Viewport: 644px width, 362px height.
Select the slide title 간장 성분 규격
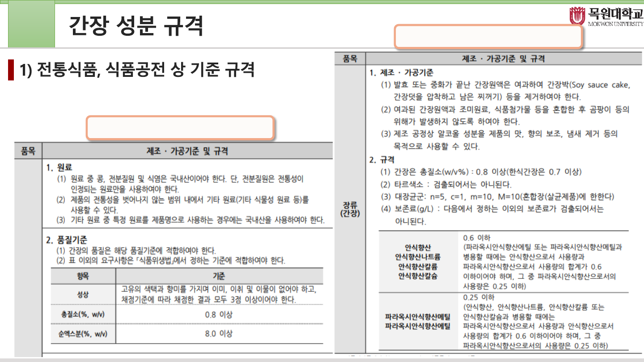click(136, 26)
